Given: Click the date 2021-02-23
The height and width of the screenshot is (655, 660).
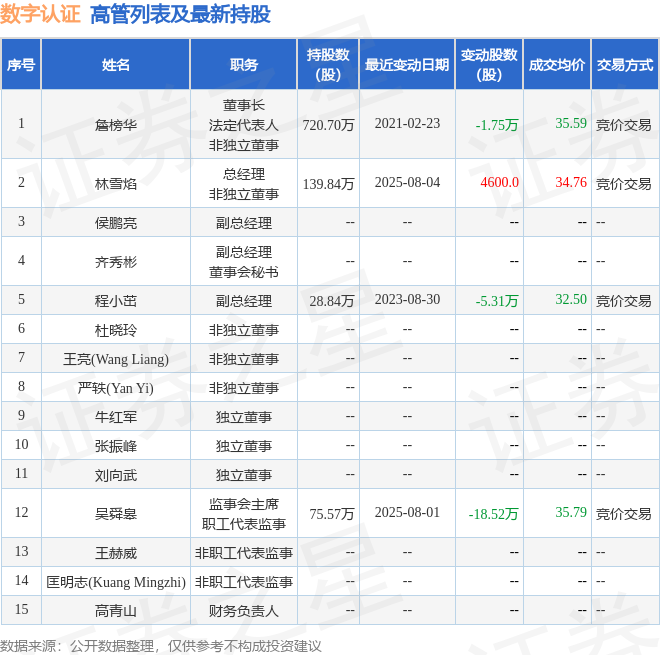Looking at the screenshot, I should click(407, 123).
